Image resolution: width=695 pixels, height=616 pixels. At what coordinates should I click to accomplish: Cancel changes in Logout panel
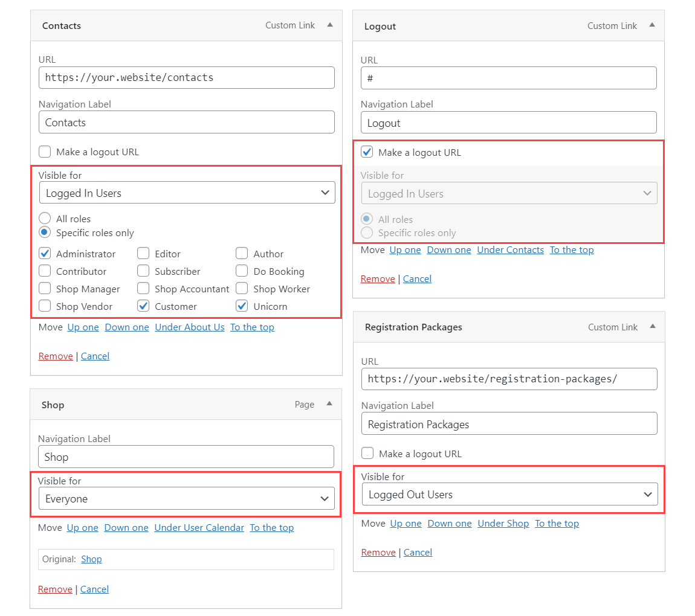417,278
